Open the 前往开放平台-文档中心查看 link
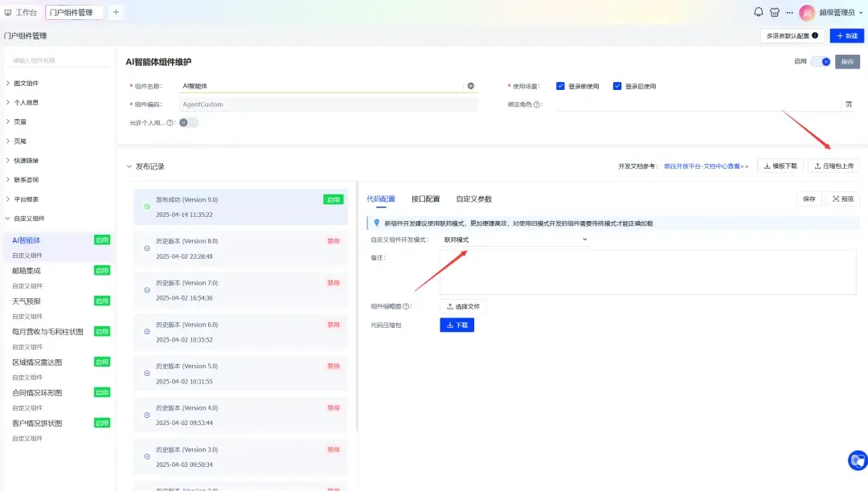 coord(706,166)
